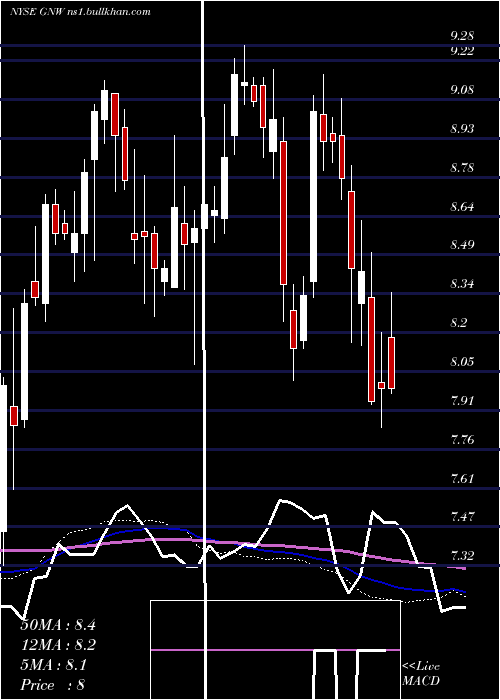Click the 50MA : 8.4 readout

(x=58, y=625)
